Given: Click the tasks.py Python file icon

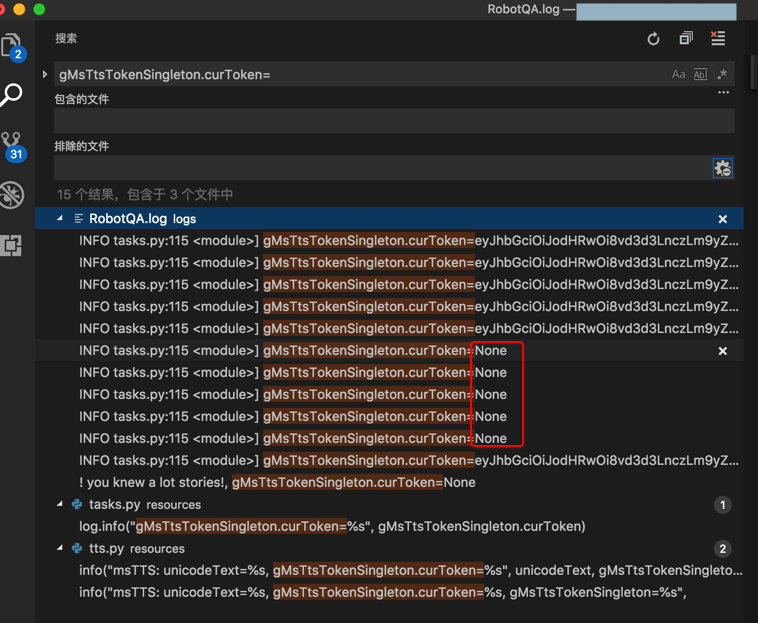Looking at the screenshot, I should click(77, 504).
